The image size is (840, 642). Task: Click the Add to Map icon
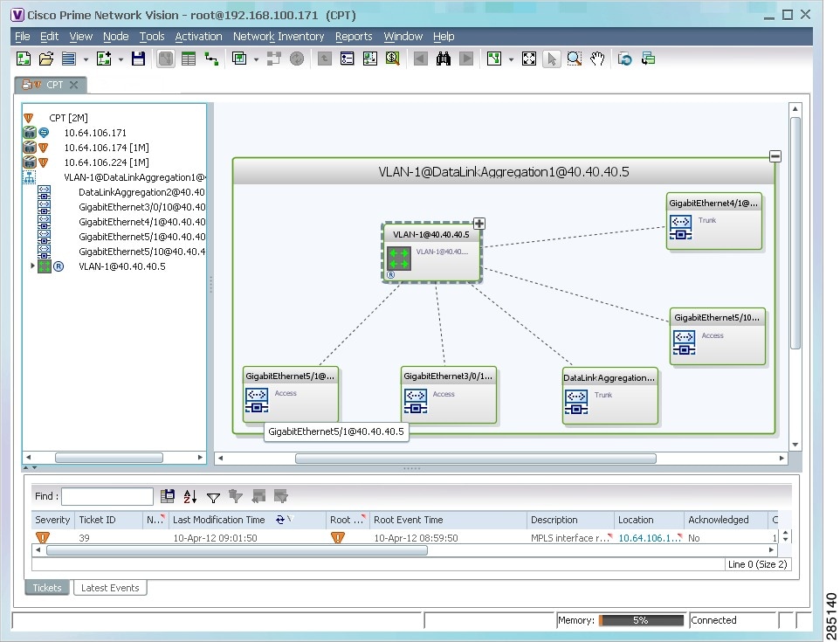point(103,59)
